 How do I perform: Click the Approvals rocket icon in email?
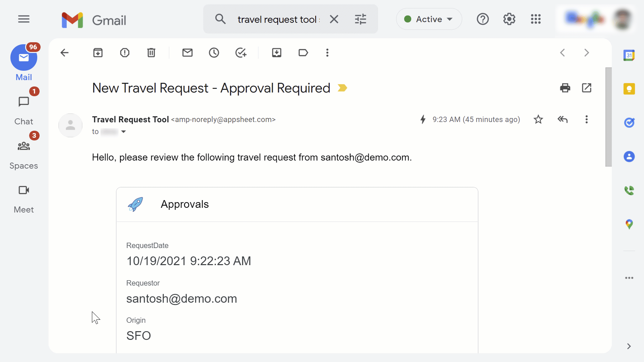point(135,204)
